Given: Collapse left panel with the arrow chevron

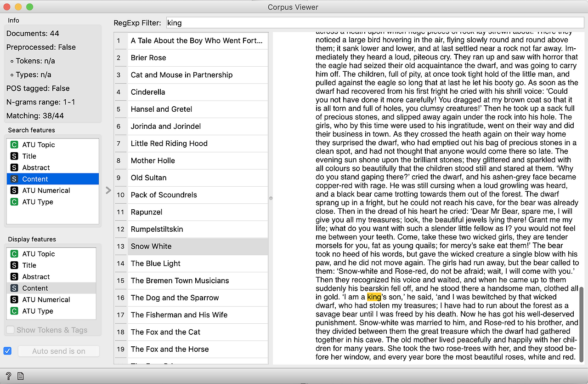Looking at the screenshot, I should point(108,190).
